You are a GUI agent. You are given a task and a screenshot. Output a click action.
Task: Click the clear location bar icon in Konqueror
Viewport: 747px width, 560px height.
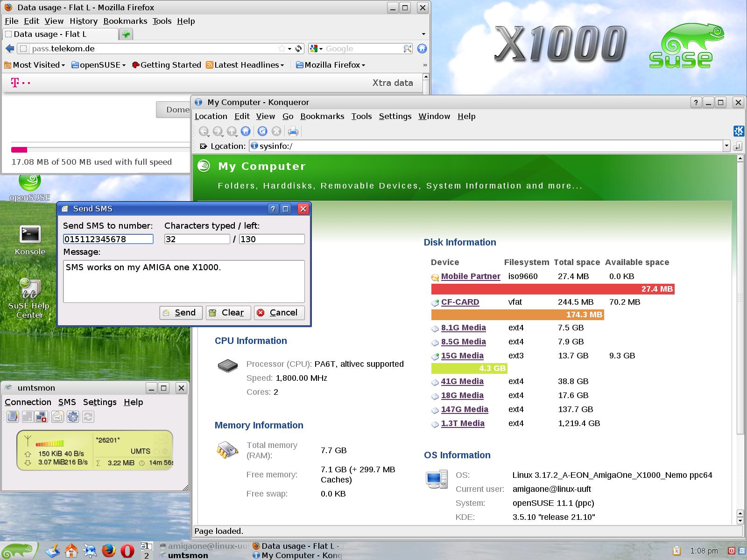click(203, 146)
